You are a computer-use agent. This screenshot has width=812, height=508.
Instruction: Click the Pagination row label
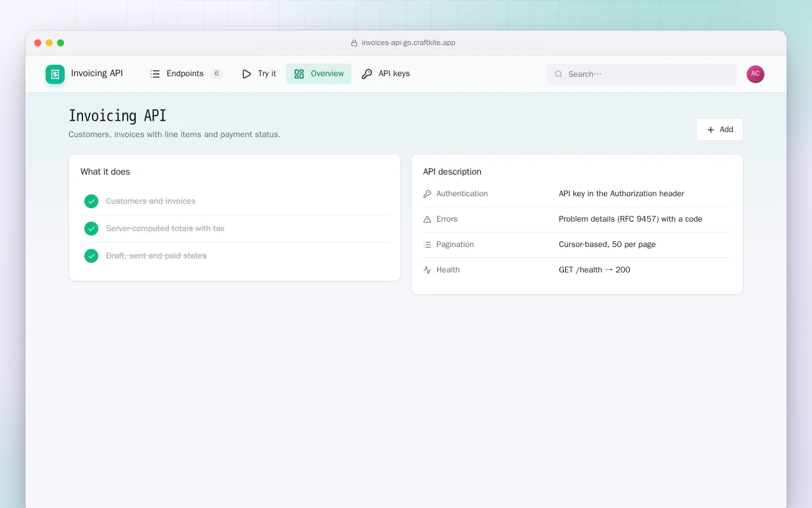click(x=455, y=244)
